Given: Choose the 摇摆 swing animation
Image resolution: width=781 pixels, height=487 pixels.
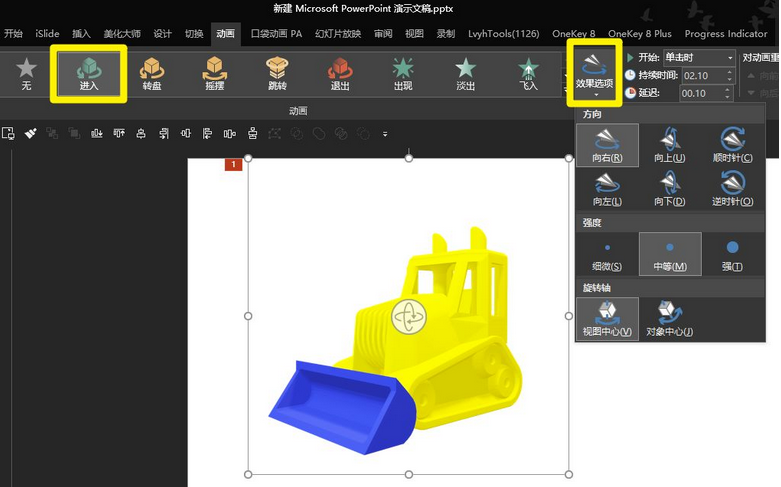Looking at the screenshot, I should pos(214,71).
